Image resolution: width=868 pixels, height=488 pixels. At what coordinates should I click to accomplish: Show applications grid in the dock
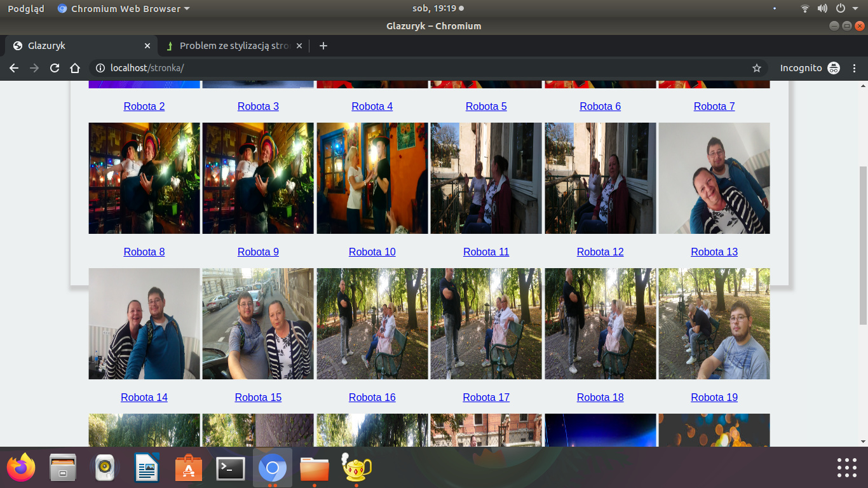tap(846, 468)
